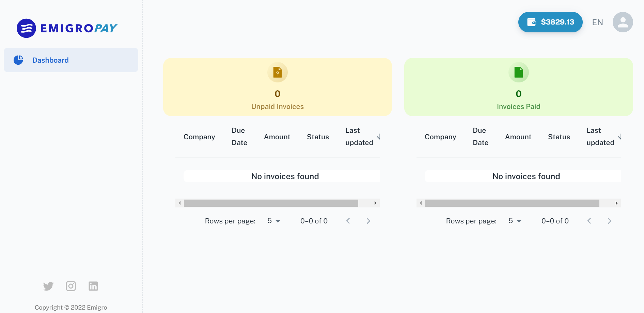Go to next page of paid invoices

[610, 221]
